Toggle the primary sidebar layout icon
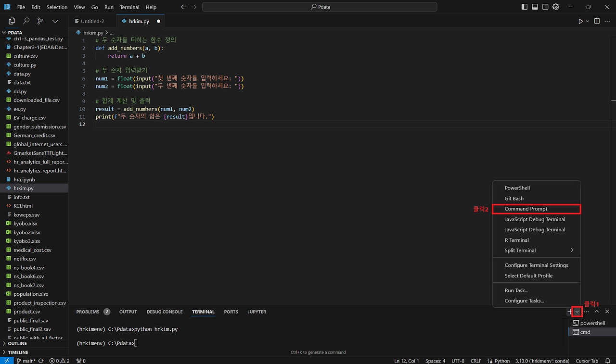616x364 pixels. click(x=525, y=7)
